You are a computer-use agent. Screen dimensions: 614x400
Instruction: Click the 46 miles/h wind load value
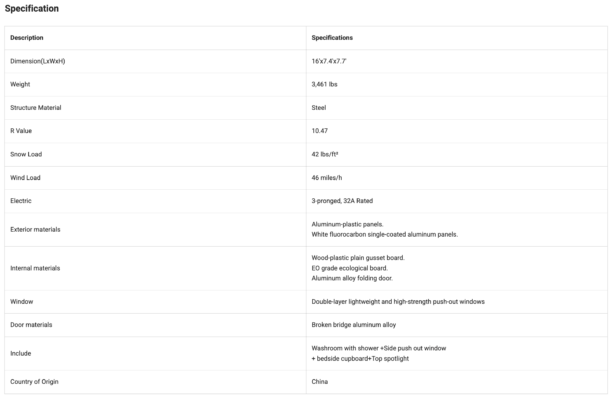tap(327, 178)
